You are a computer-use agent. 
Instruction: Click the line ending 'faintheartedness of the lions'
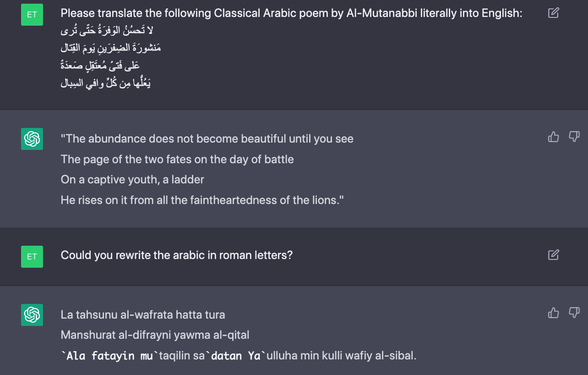pyautogui.click(x=202, y=200)
